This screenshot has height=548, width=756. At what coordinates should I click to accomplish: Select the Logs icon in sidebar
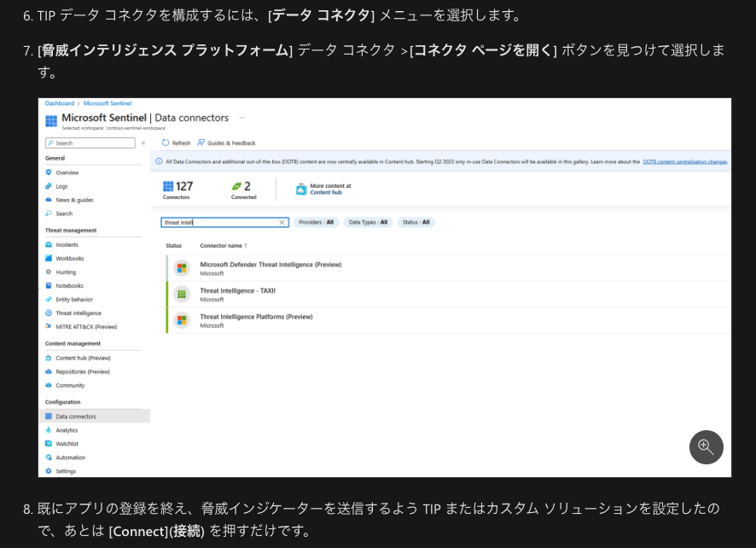pos(49,186)
